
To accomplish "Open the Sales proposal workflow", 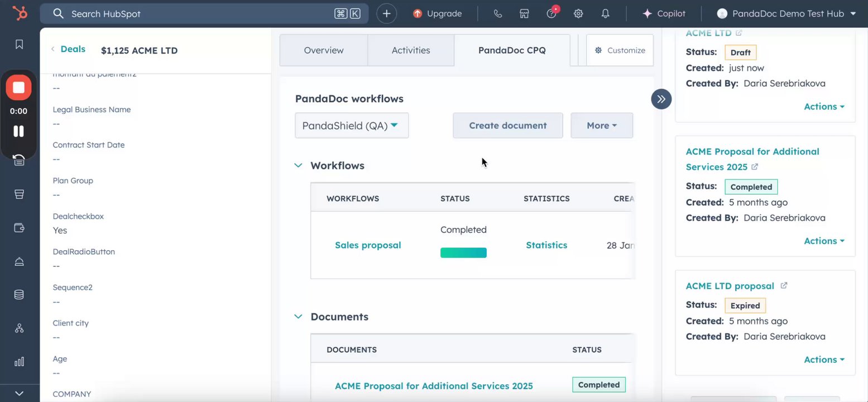I will click(368, 245).
